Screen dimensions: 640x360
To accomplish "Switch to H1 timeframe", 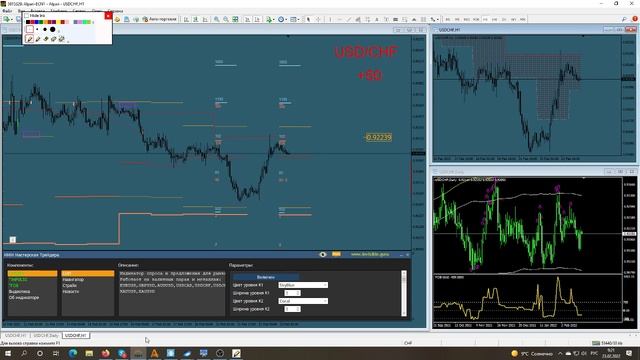I will tap(485, 19).
